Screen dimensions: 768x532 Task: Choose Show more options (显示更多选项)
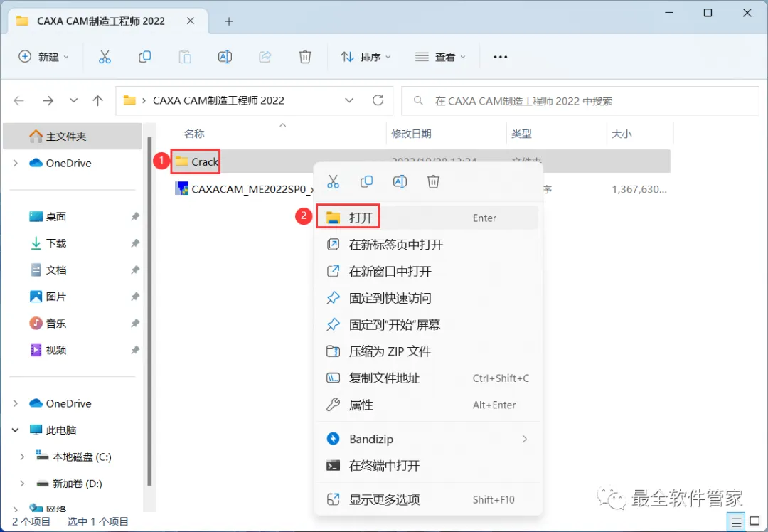(x=427, y=500)
